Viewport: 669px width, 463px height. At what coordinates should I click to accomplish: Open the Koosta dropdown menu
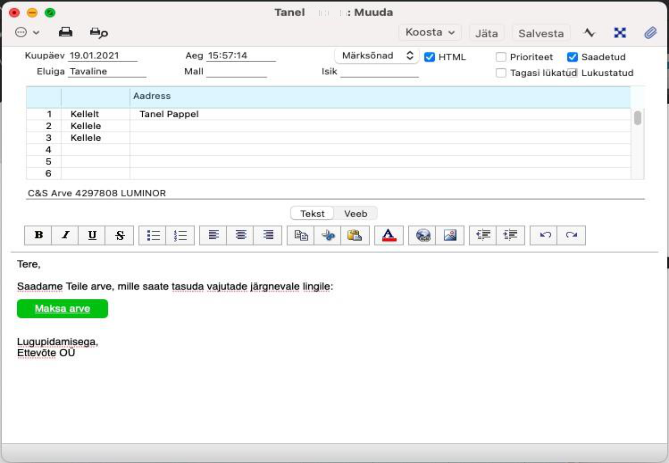430,32
